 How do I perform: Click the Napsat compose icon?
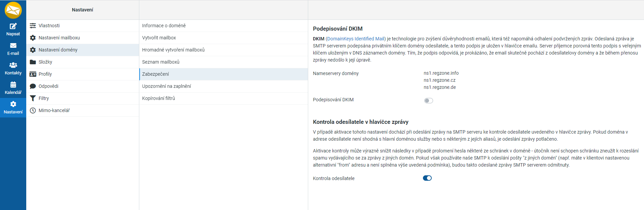coord(13,26)
